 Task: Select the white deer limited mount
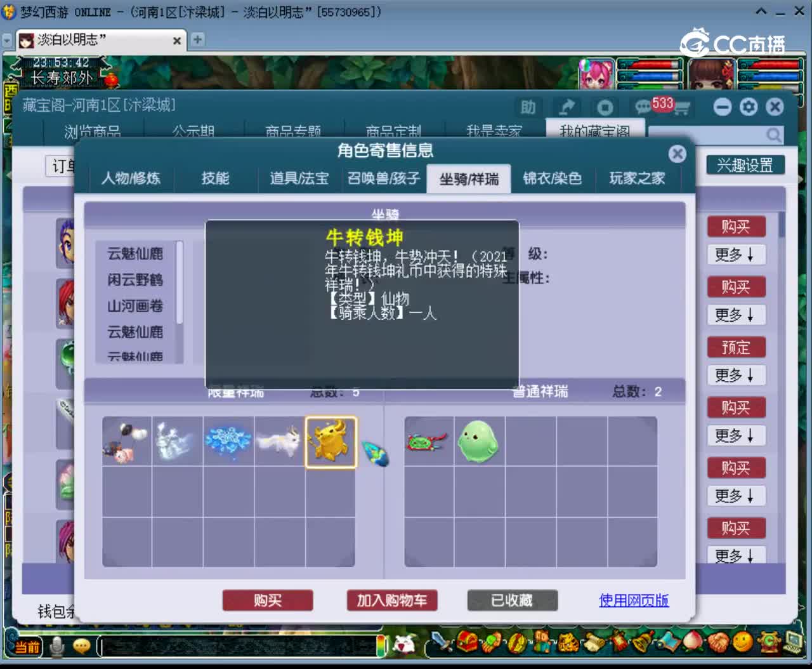(x=279, y=442)
